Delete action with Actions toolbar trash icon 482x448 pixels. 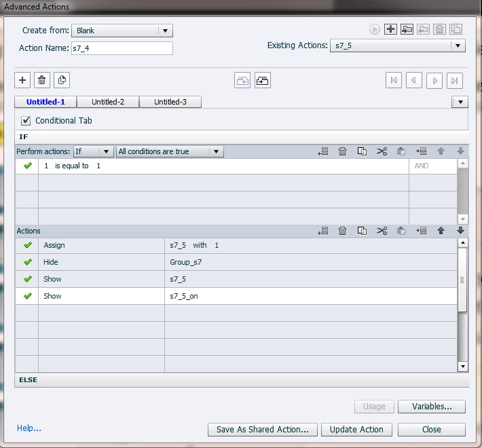(342, 231)
